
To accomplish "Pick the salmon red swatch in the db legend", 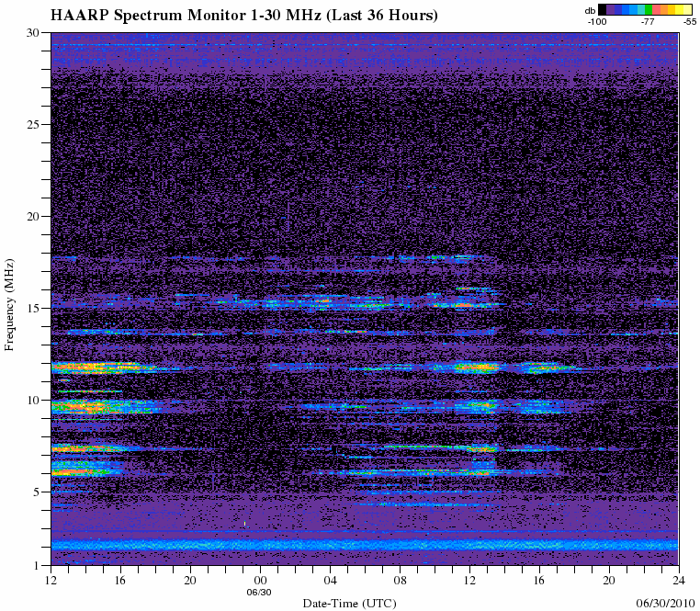I will (x=656, y=9).
